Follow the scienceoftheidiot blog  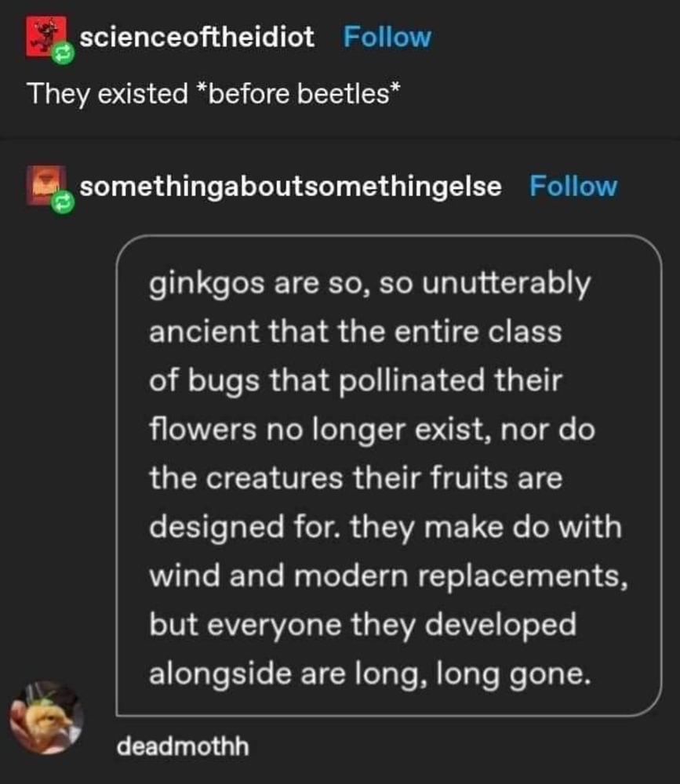387,37
